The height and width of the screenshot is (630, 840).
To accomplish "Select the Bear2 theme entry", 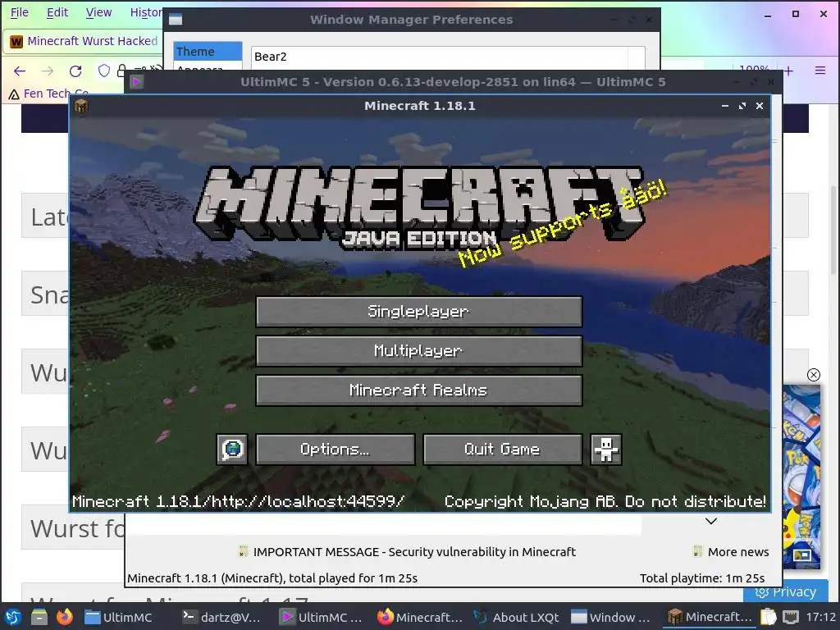I will 440,57.
